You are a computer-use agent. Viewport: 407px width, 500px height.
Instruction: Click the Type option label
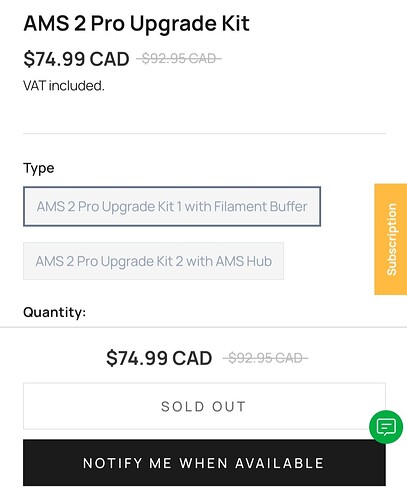coord(39,168)
